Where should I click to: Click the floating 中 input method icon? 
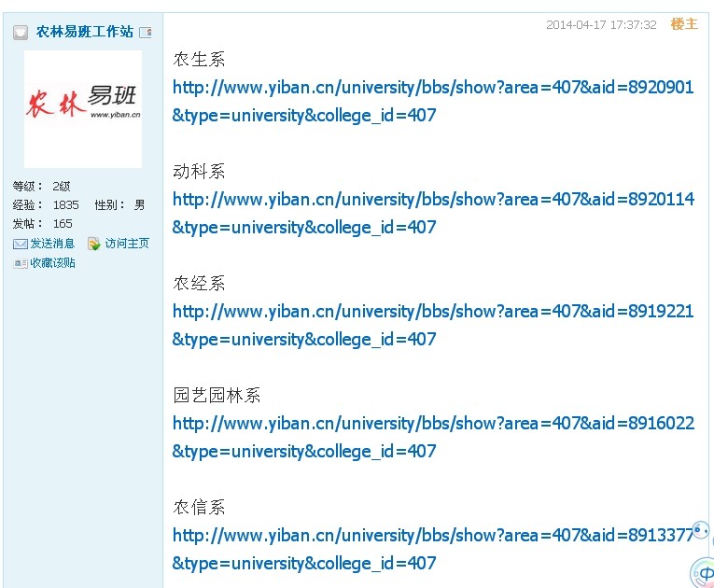point(704,572)
